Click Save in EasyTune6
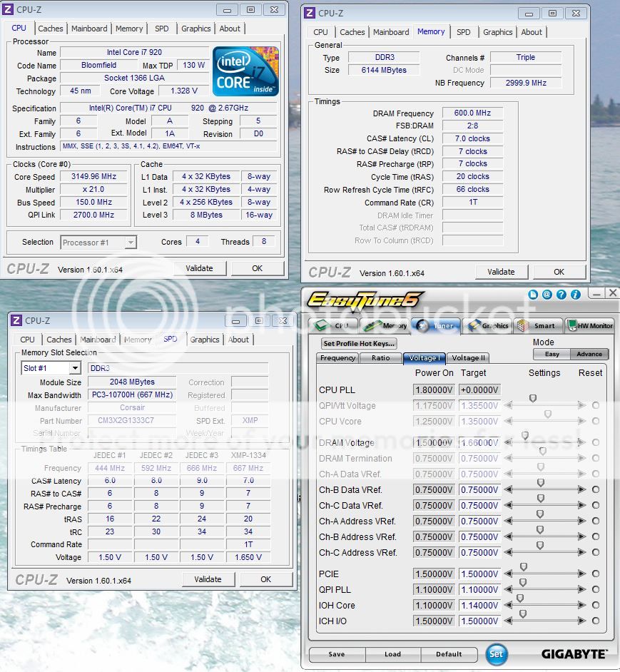This screenshot has height=672, width=620. click(x=337, y=654)
